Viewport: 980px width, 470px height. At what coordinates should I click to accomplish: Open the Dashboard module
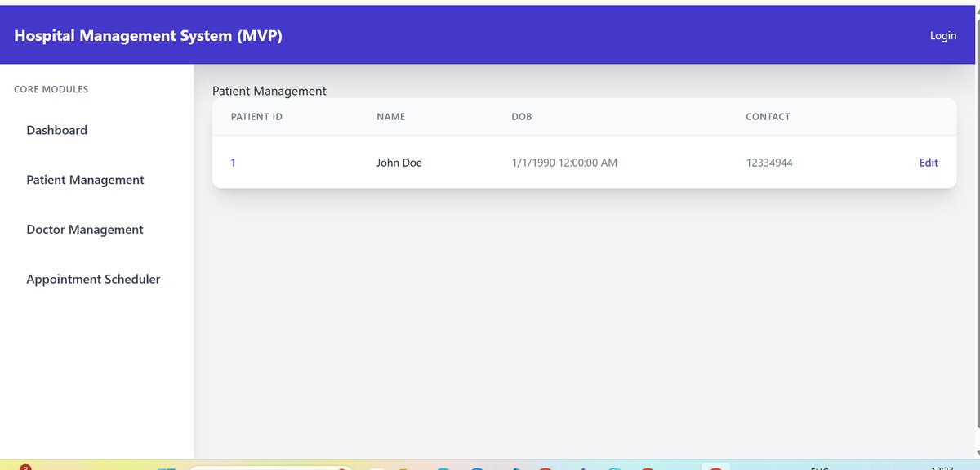click(57, 130)
